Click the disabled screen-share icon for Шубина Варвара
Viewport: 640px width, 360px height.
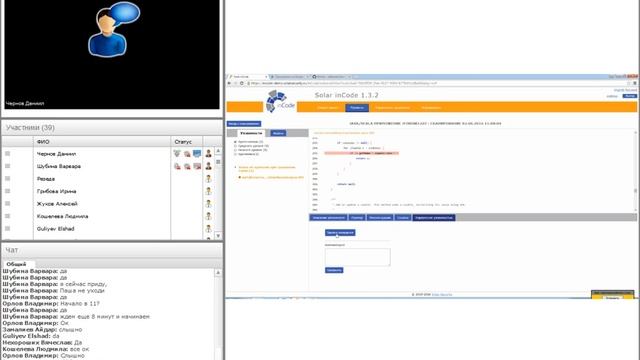[197, 166]
